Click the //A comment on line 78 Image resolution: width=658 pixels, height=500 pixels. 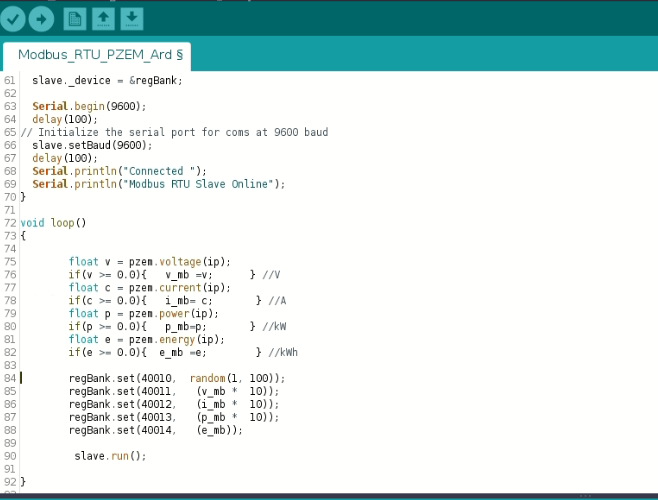click(x=277, y=301)
